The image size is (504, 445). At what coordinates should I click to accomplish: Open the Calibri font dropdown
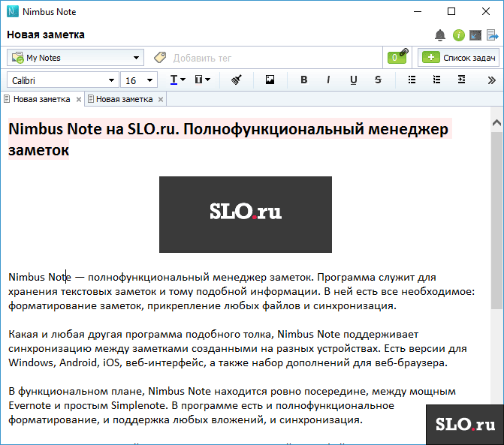[x=63, y=80]
